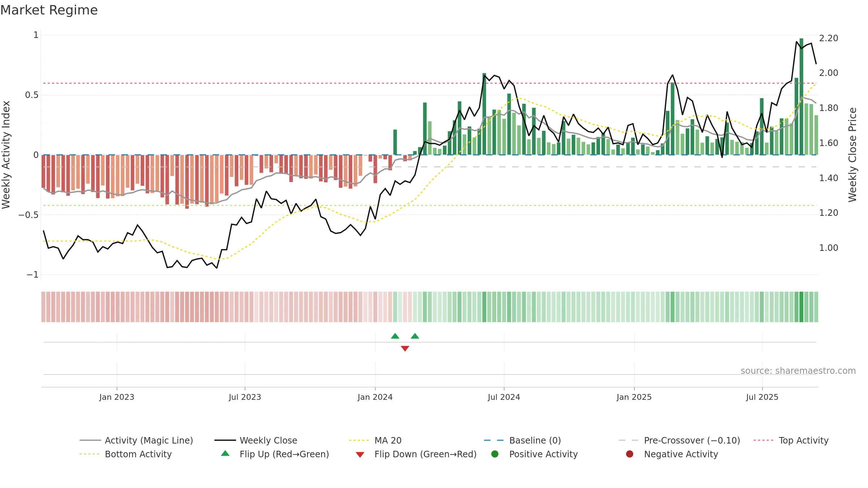Click the Weekly Close Price axis title
Screen dimensions: 868x488
pos(852,155)
